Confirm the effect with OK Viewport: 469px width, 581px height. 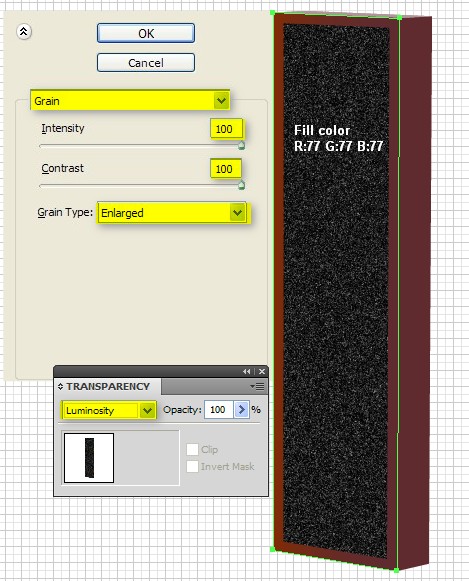coord(146,33)
